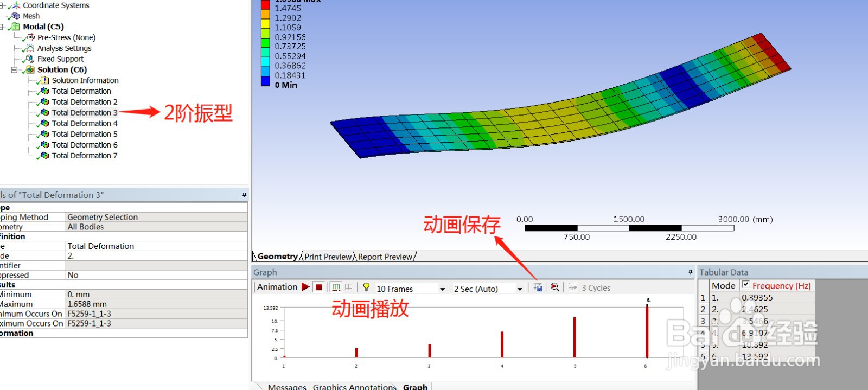The height and width of the screenshot is (390, 868).
Task: Click the icon beside Total Deformation 6
Action: click(45, 145)
